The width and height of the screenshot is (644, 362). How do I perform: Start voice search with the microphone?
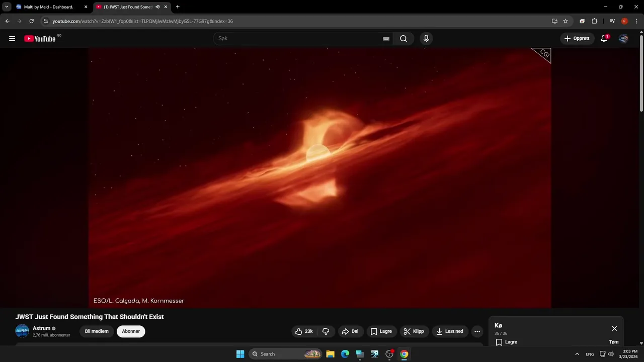(426, 39)
